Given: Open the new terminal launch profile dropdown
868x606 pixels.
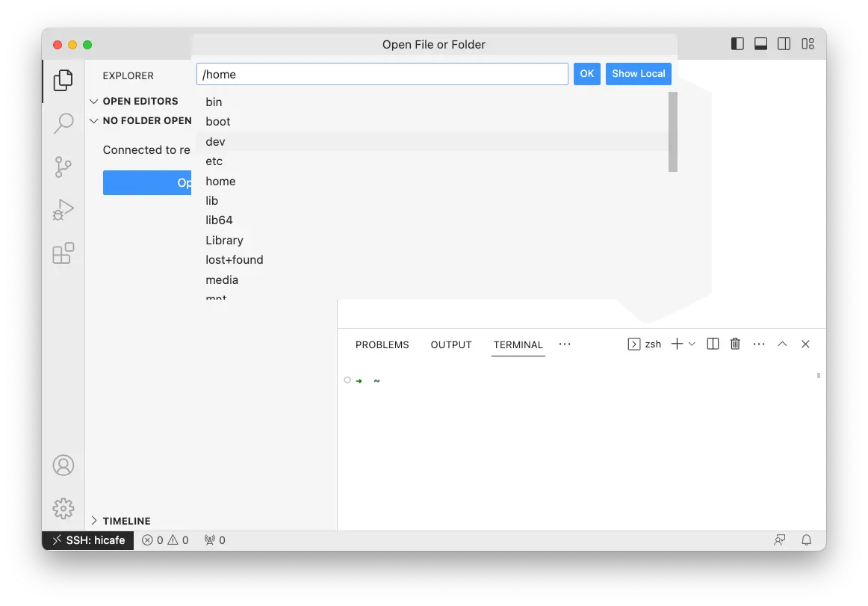Looking at the screenshot, I should (692, 344).
